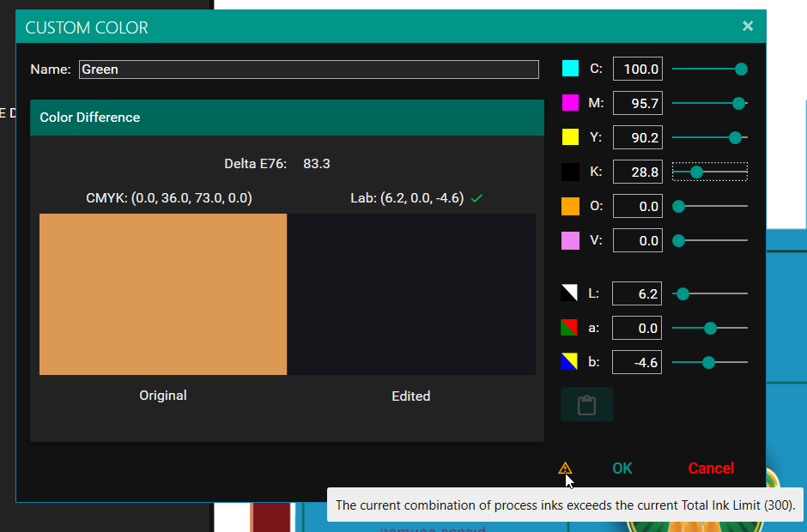The height and width of the screenshot is (532, 807).
Task: Click the K value input box
Action: pos(637,172)
